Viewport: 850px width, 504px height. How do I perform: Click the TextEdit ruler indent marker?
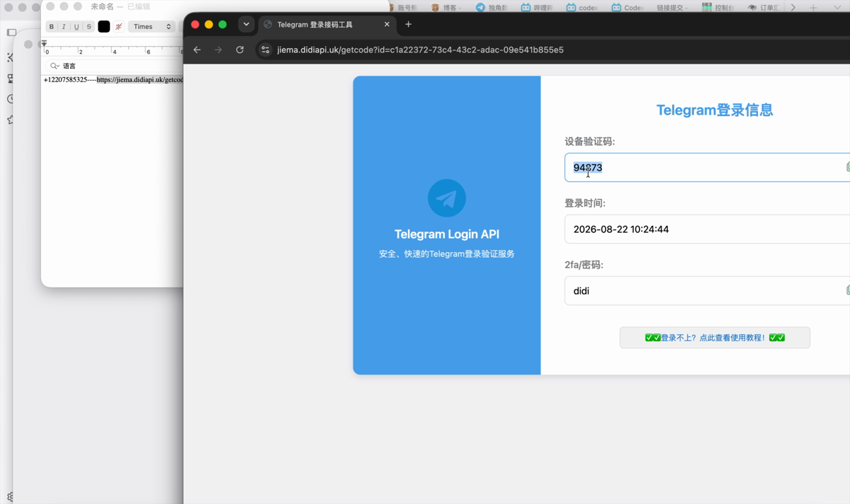click(x=44, y=44)
